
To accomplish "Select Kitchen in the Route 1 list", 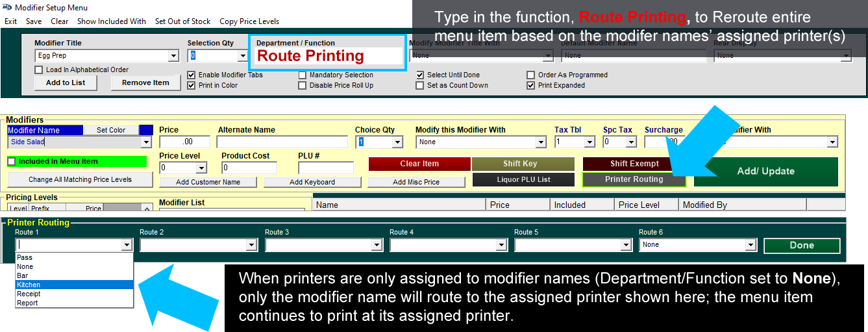I will (x=75, y=285).
